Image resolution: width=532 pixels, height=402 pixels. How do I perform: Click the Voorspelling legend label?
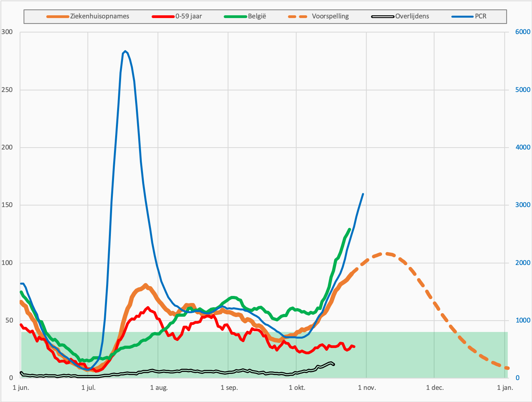[x=330, y=16]
